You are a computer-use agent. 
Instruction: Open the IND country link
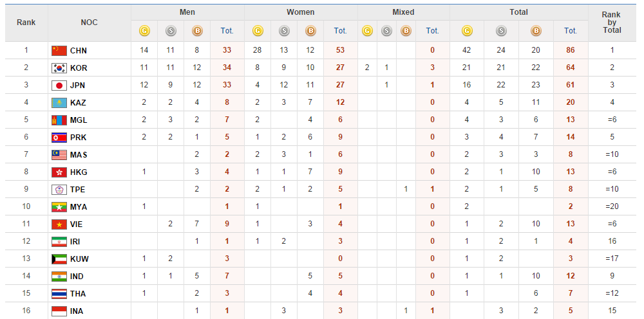point(78,277)
